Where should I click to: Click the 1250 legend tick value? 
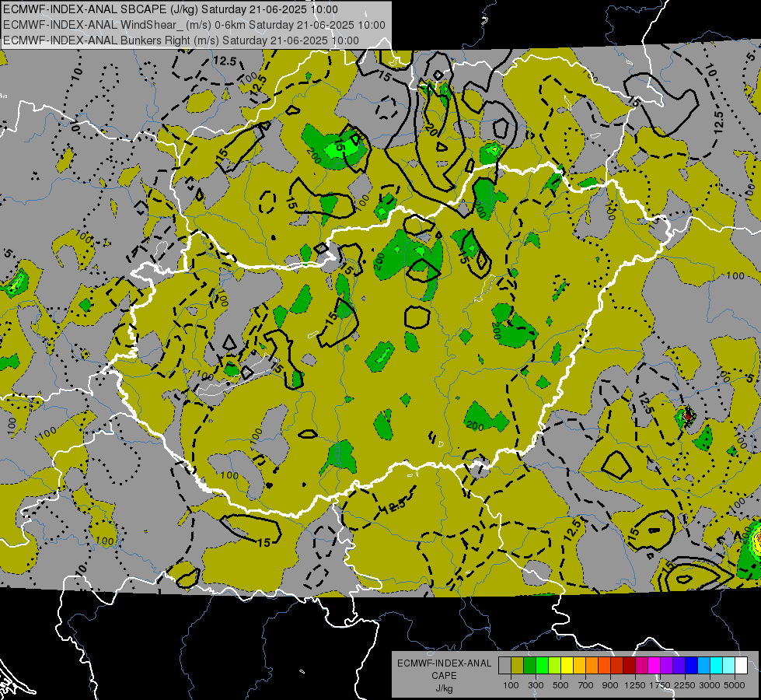coord(635,685)
